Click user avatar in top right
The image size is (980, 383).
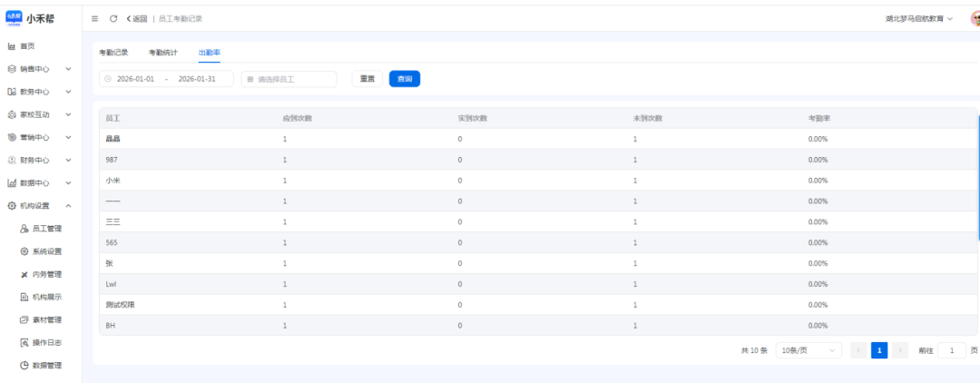click(975, 18)
